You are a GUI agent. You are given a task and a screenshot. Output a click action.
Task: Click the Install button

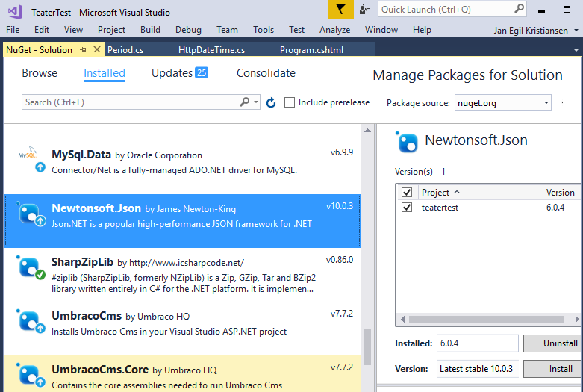[x=551, y=369]
